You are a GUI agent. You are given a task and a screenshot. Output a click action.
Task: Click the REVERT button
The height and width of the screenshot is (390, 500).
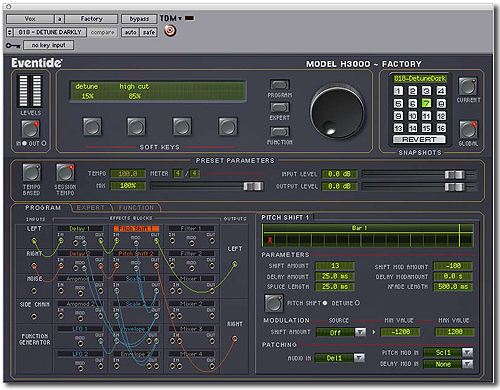(x=419, y=139)
